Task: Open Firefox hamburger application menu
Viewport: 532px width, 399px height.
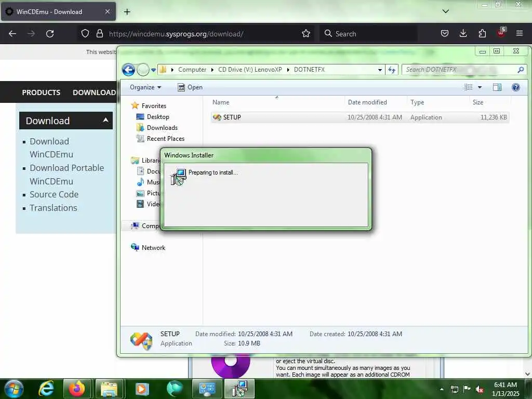Action: coord(519,34)
